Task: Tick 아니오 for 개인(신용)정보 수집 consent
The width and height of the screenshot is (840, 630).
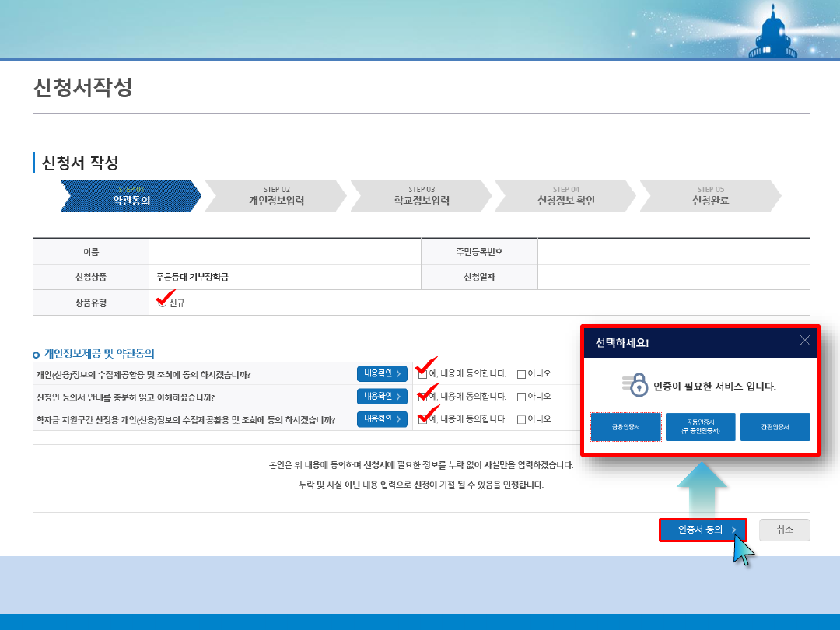Action: (521, 374)
